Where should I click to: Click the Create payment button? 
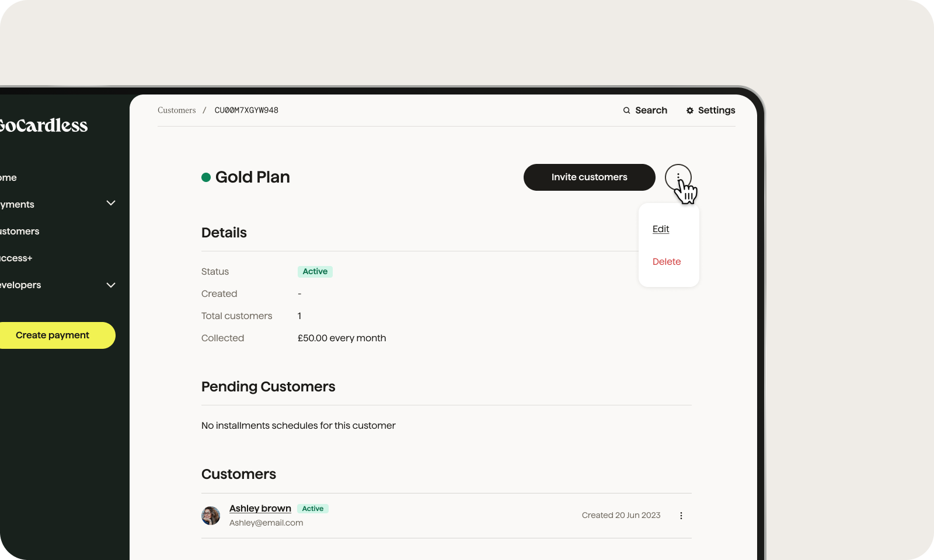pos(54,335)
